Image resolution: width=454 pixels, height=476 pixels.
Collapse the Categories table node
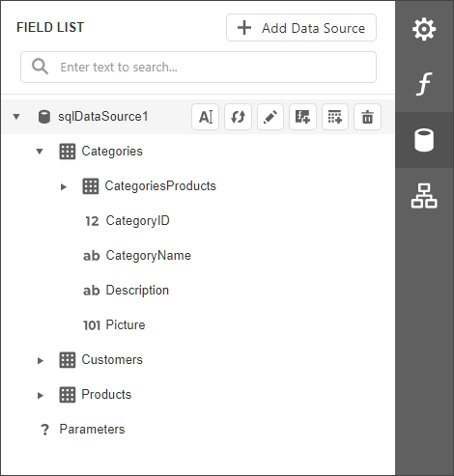click(x=40, y=152)
